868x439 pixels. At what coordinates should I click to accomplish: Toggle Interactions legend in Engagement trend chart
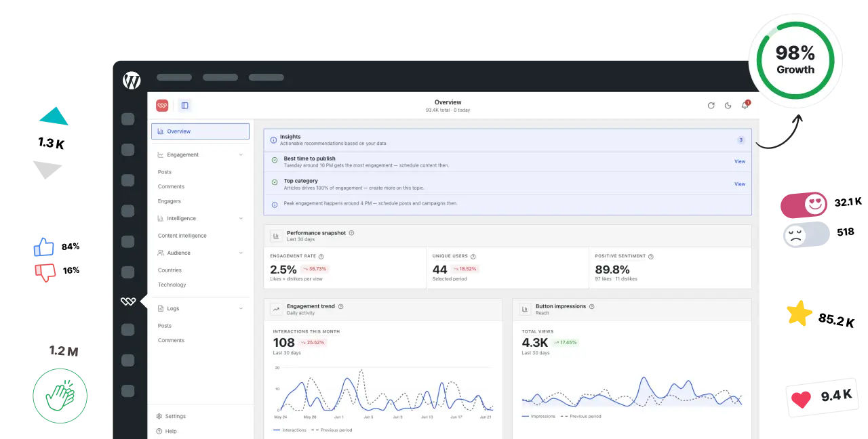(x=290, y=430)
